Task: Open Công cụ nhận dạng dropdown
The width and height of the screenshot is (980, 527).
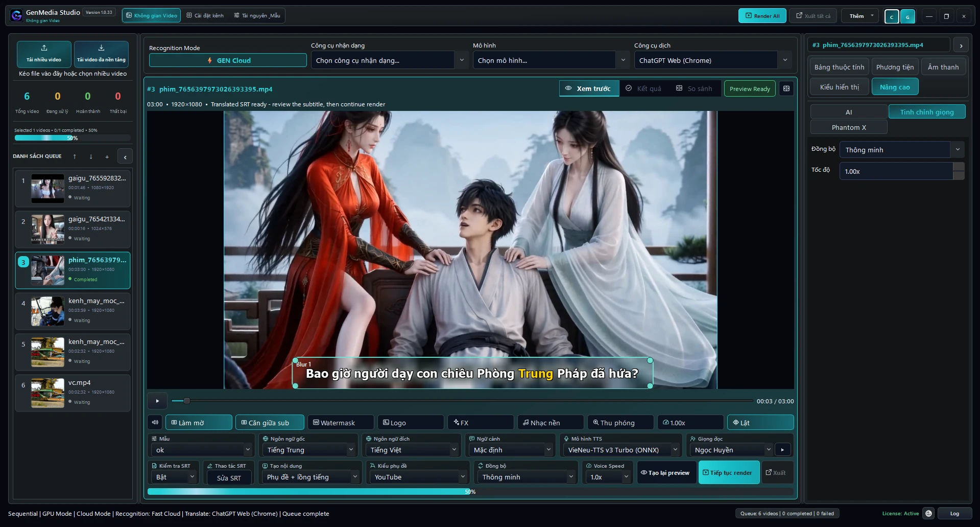Action: [x=390, y=60]
